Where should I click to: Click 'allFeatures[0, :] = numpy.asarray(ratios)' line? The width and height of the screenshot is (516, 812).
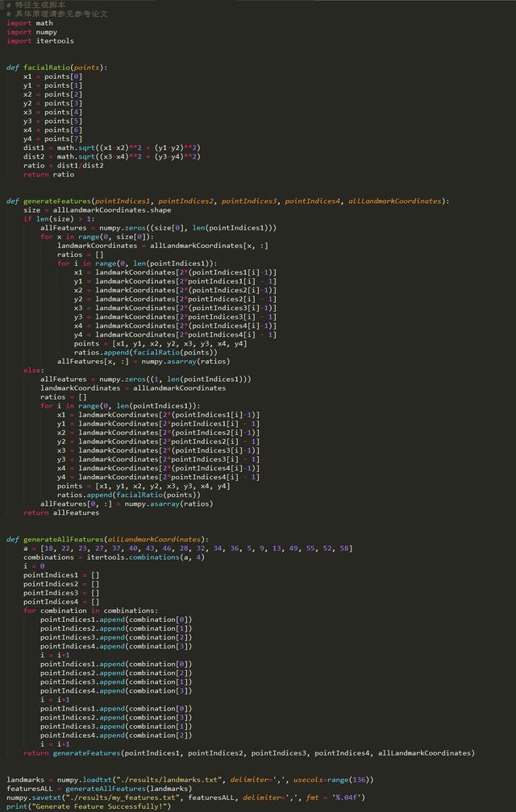[x=127, y=503]
